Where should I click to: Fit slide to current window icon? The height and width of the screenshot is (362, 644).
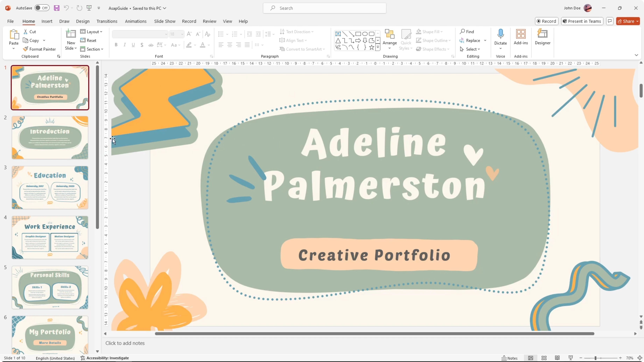point(640,358)
